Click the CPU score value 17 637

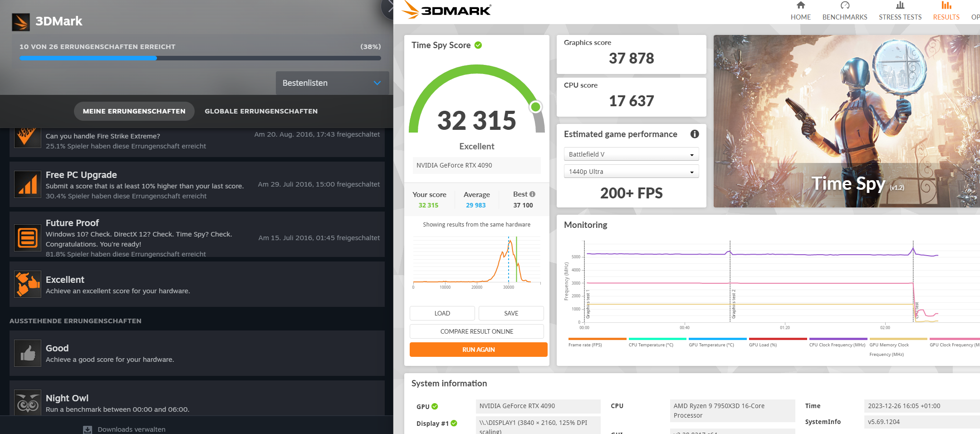click(632, 101)
